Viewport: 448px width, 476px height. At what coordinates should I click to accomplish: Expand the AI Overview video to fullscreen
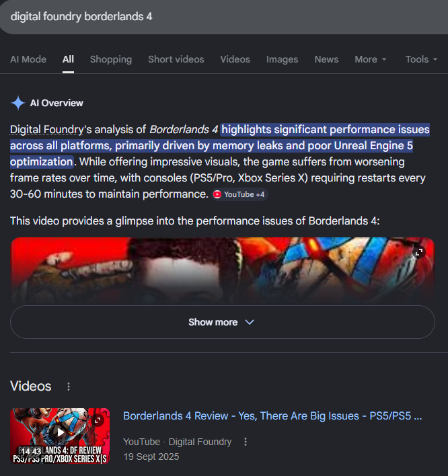(x=419, y=252)
